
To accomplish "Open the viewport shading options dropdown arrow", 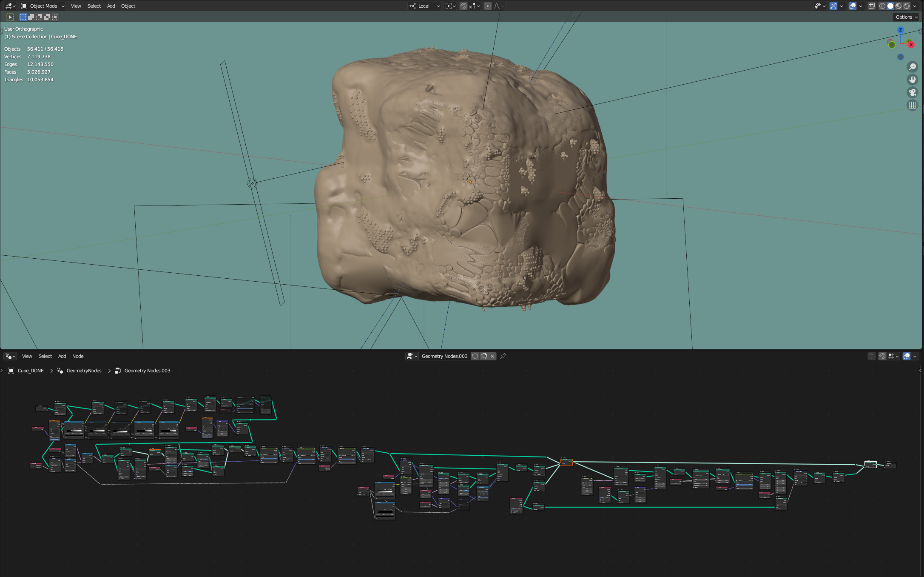I will [x=915, y=6].
